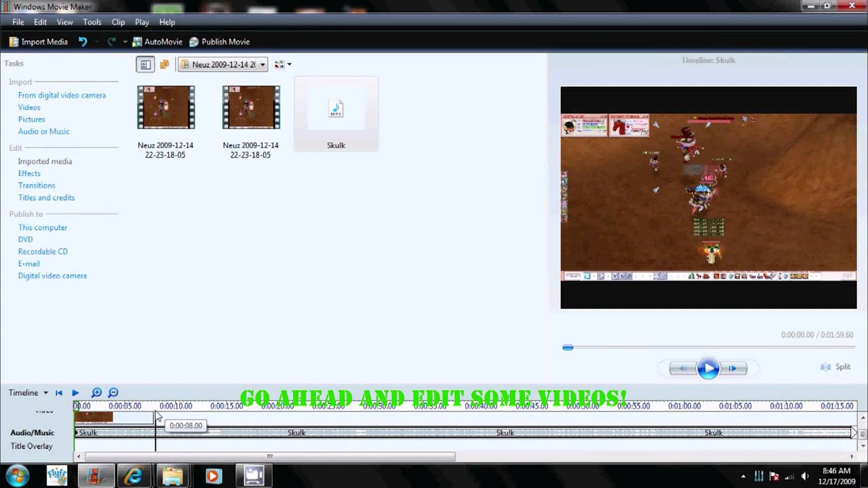Import from digital video camera
Viewport: 868px width, 488px height.
[62, 96]
